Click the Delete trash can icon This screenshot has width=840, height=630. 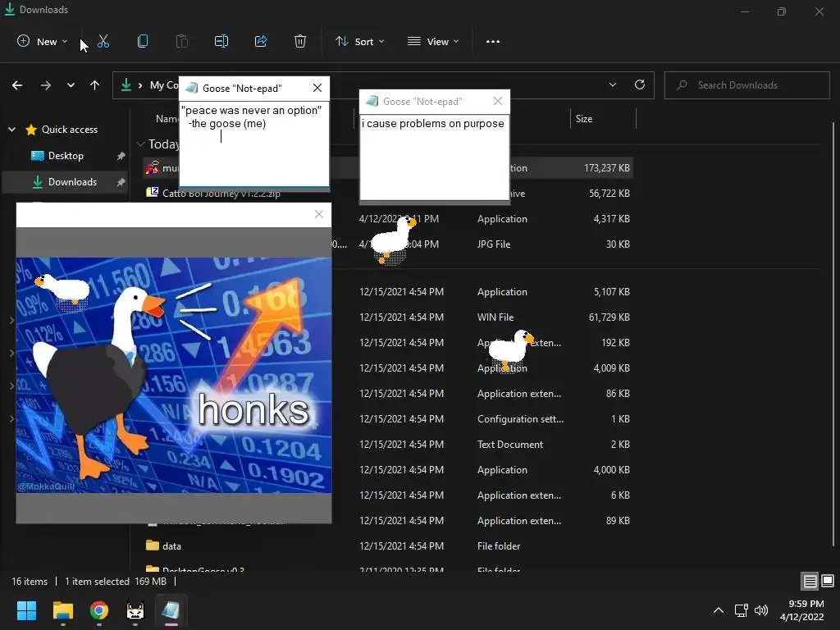300,41
